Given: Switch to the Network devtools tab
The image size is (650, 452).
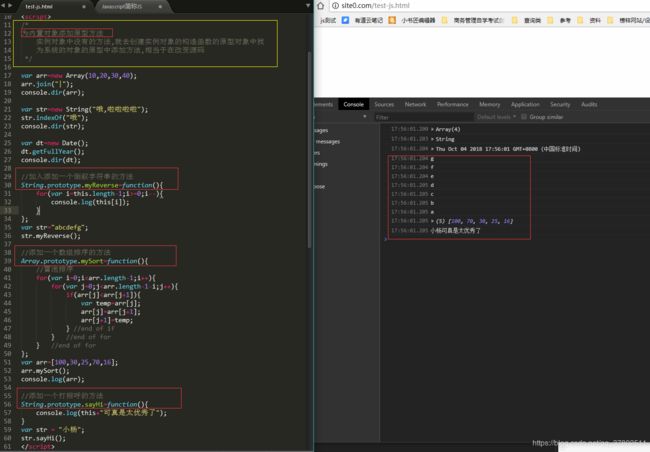Looking at the screenshot, I should [415, 104].
